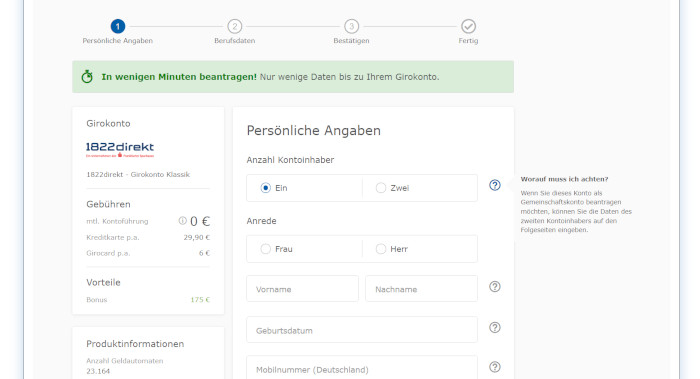Click the 1822direkt logo
This screenshot has height=379, width=700.
pos(120,150)
